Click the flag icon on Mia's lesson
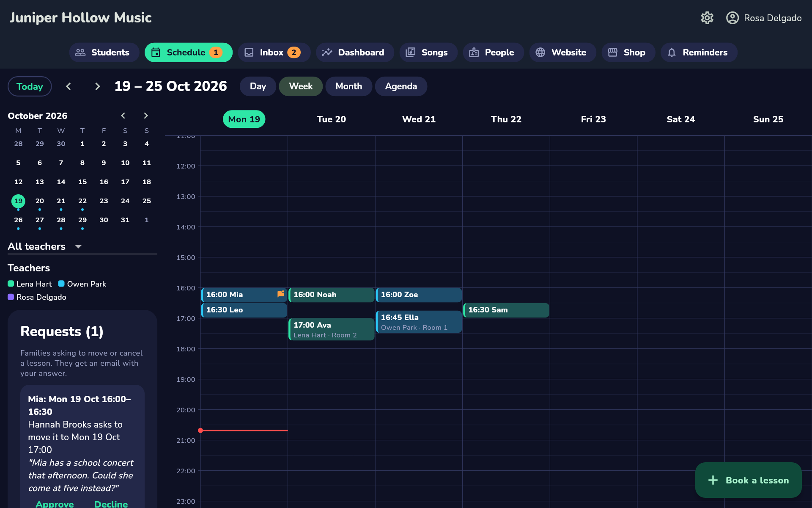Viewport: 812px width, 508px height. [x=281, y=294]
